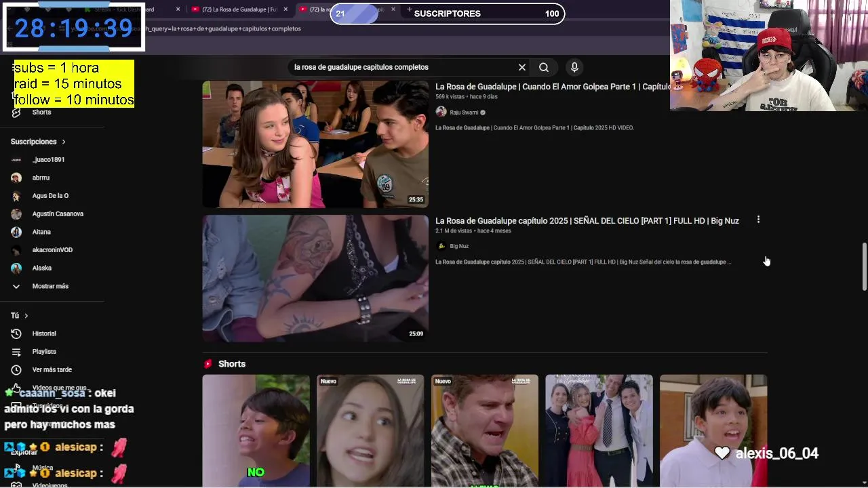This screenshot has height=488, width=868.
Task: Open the short with boy in white shirt
Action: coord(713,430)
